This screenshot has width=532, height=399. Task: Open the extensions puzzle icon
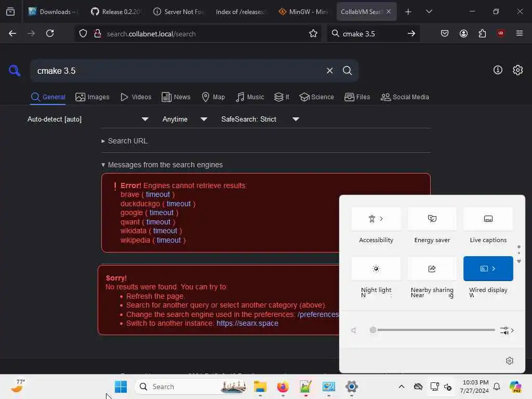tap(482, 33)
